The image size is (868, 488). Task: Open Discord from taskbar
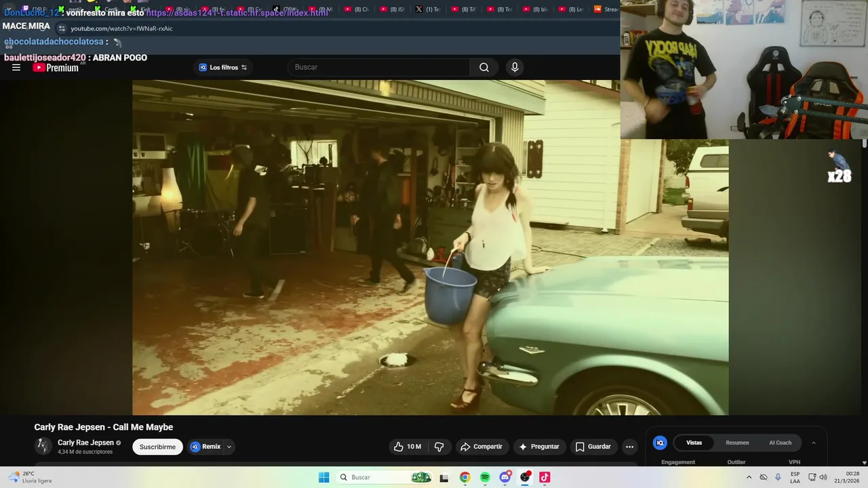pyautogui.click(x=505, y=477)
